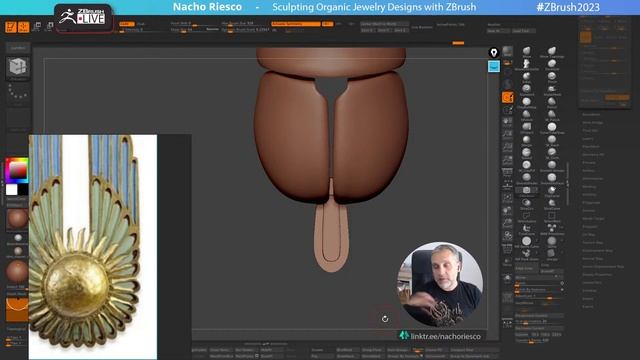Open the linktr.ee/nachoriesco link
The width and height of the screenshot is (640, 360).
445,336
